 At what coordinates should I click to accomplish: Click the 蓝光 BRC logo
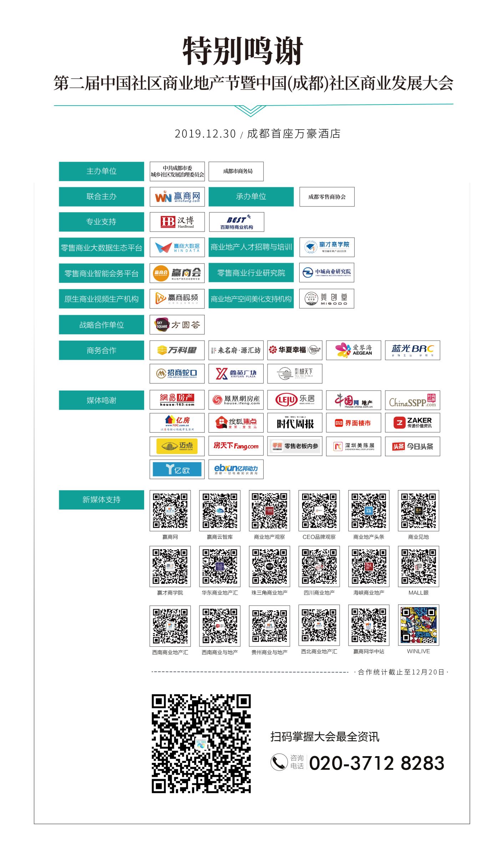click(413, 350)
